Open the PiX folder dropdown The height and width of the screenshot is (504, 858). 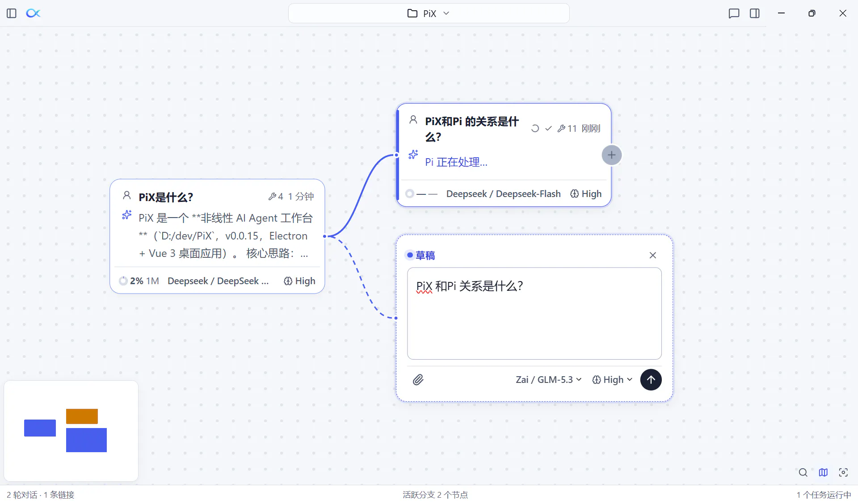[429, 13]
